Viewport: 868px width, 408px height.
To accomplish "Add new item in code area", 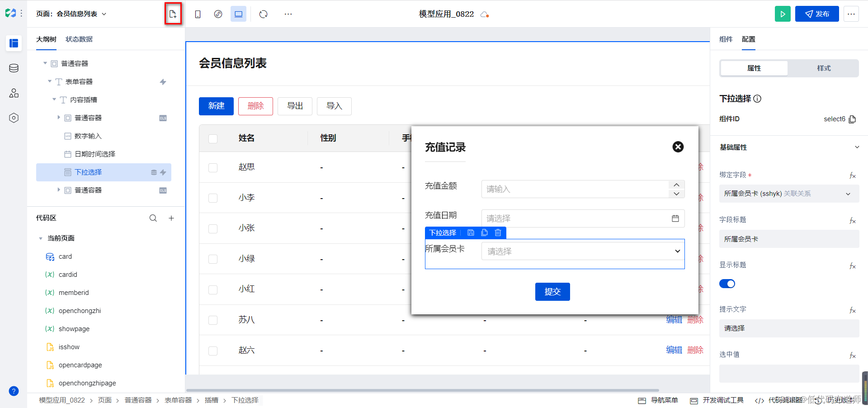I will pyautogui.click(x=171, y=218).
